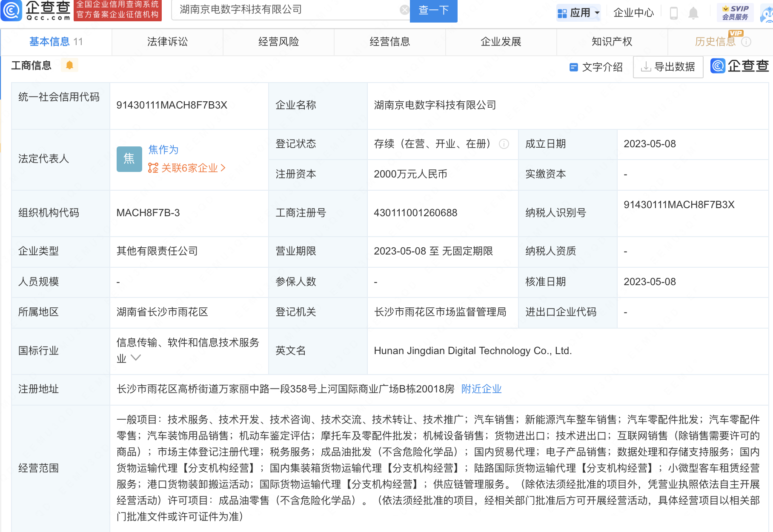
Task: Open the 历史信息 VIP tab
Action: point(720,42)
